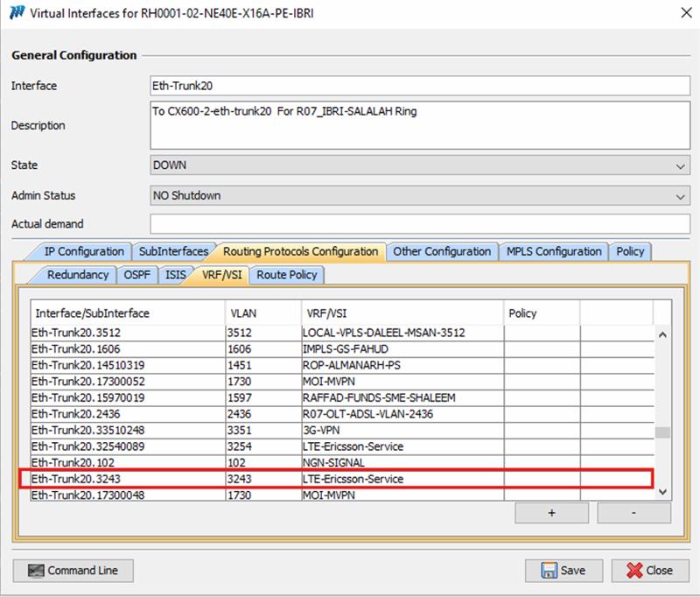The width and height of the screenshot is (700, 597).
Task: Expand the Admin Status dropdown
Action: point(419,195)
